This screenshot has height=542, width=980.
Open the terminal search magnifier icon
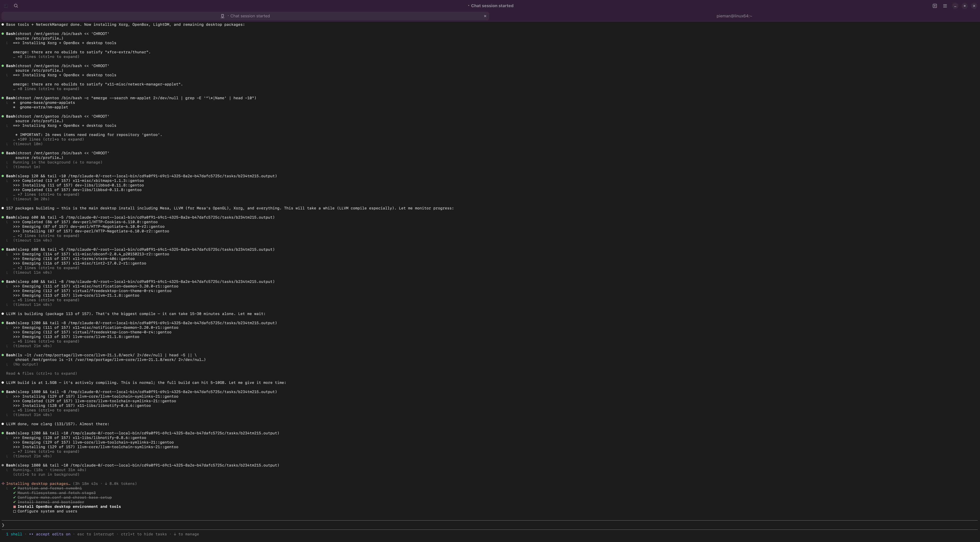(x=16, y=6)
